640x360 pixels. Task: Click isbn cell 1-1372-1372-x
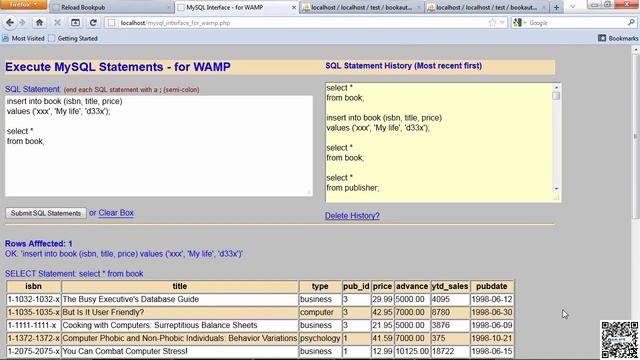[x=33, y=338]
